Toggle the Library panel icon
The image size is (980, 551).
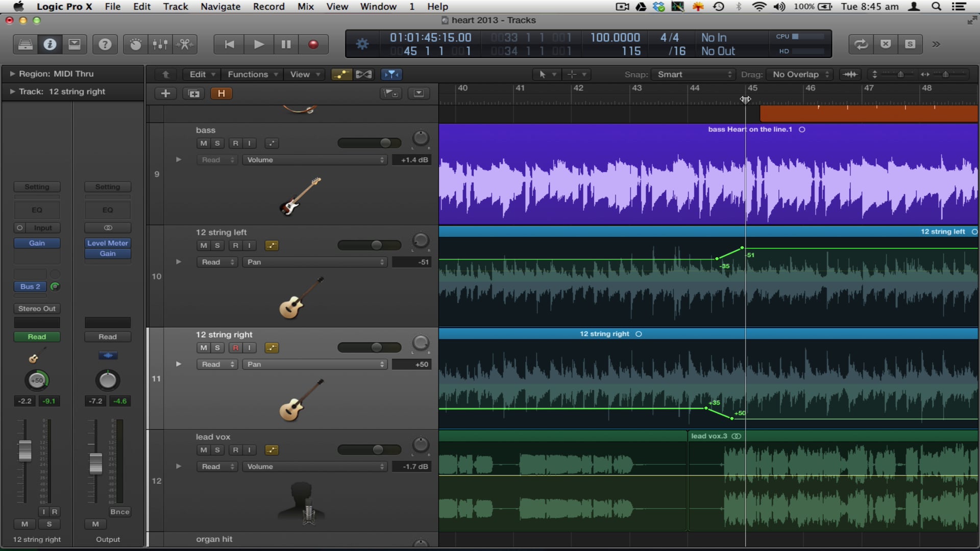25,44
